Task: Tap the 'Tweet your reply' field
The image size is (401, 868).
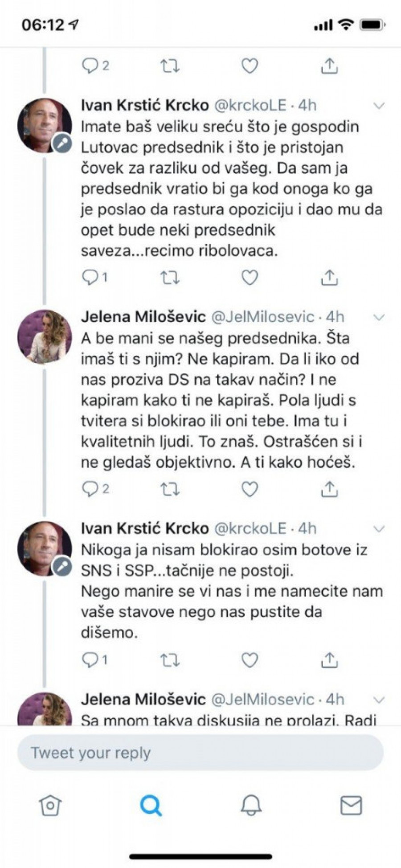Action: (200, 753)
